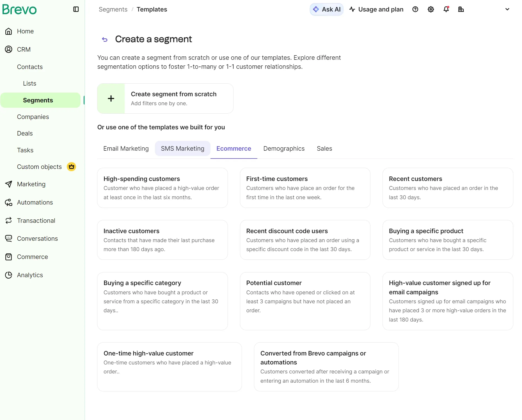The height and width of the screenshot is (420, 522).
Task: Open the help question mark icon
Action: pyautogui.click(x=415, y=9)
